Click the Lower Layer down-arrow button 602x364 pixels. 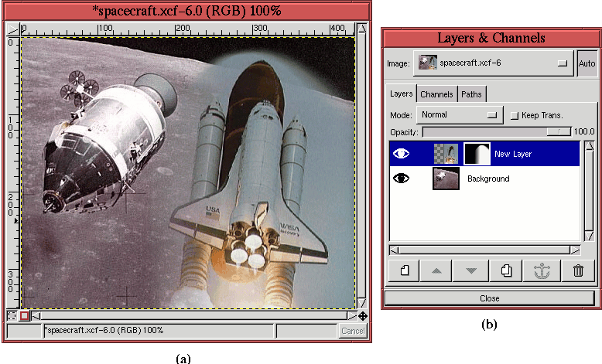click(x=472, y=270)
